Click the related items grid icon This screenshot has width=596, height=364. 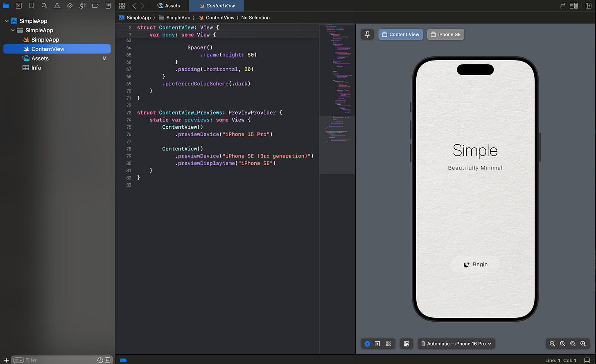tap(122, 6)
